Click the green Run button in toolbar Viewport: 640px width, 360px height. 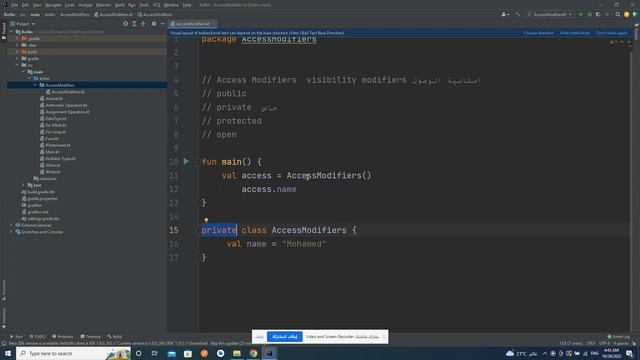pyautogui.click(x=581, y=14)
